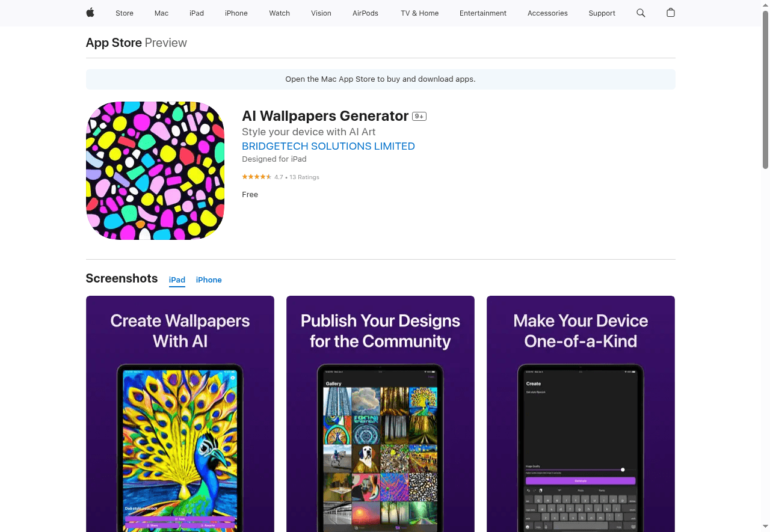Viewport: 770px width, 532px height.
Task: Click the App Store Preview link
Action: 114,43
